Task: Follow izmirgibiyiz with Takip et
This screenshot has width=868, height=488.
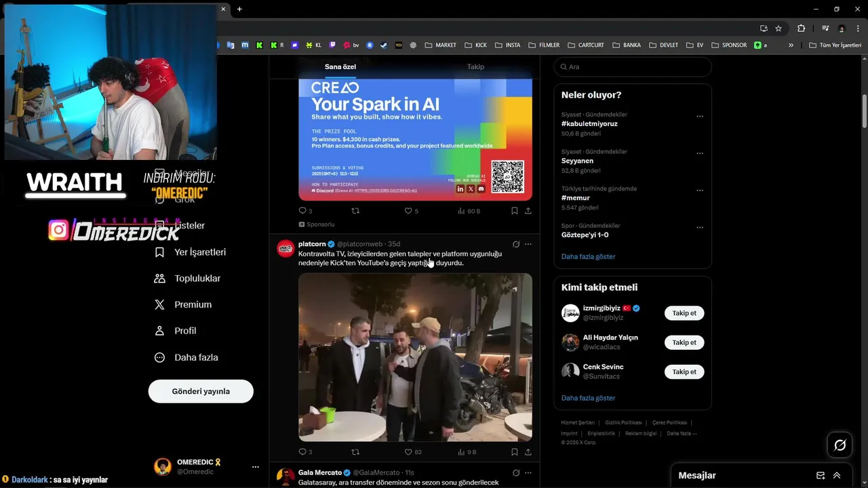Action: (x=684, y=313)
